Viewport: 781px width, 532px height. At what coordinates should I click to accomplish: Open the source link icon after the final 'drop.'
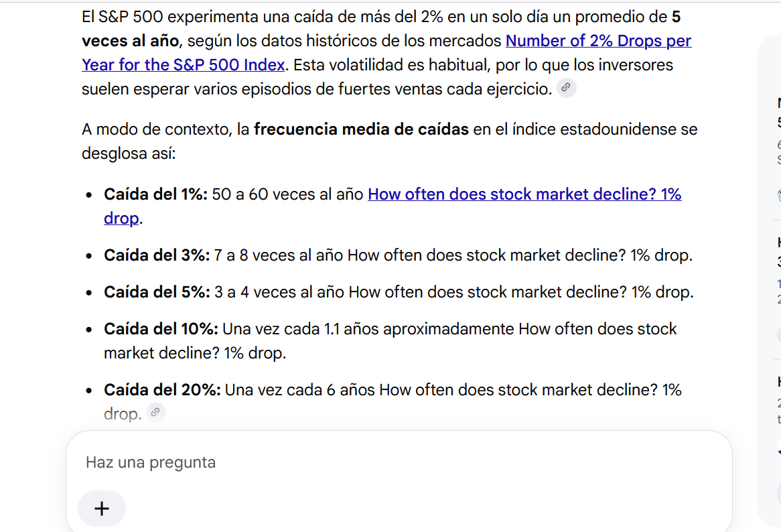[155, 413]
